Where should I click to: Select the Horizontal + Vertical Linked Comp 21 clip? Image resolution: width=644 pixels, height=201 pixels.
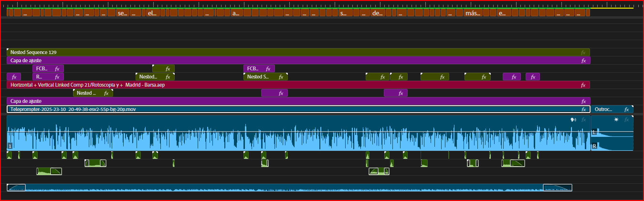click(298, 85)
